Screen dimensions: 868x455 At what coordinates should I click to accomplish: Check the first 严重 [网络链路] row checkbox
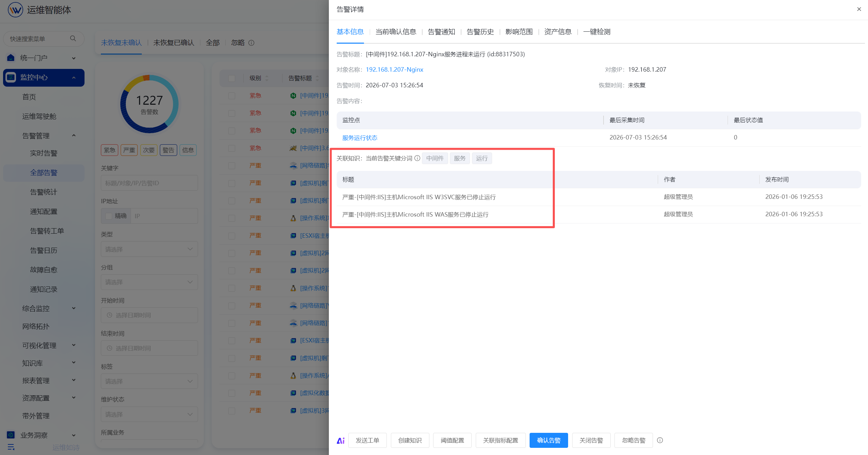pos(232,165)
